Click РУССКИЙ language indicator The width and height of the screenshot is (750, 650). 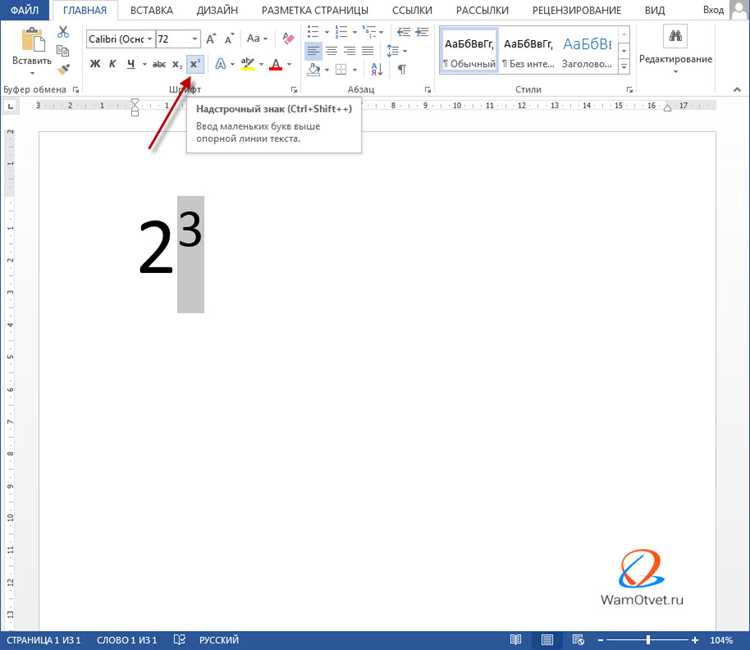click(x=219, y=640)
